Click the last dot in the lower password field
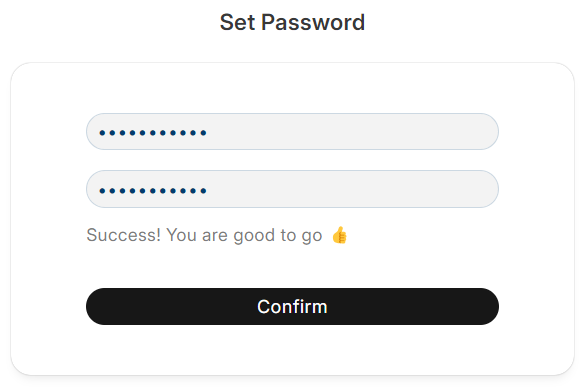Screen dimensions: 586x387 (203, 191)
